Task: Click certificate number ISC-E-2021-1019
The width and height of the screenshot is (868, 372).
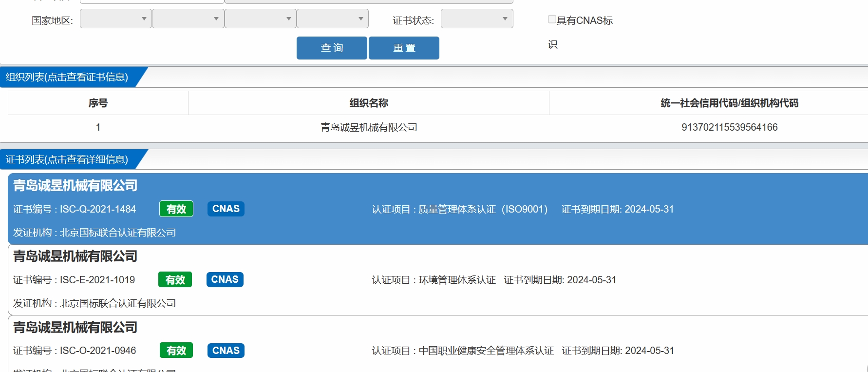Action: click(x=97, y=280)
